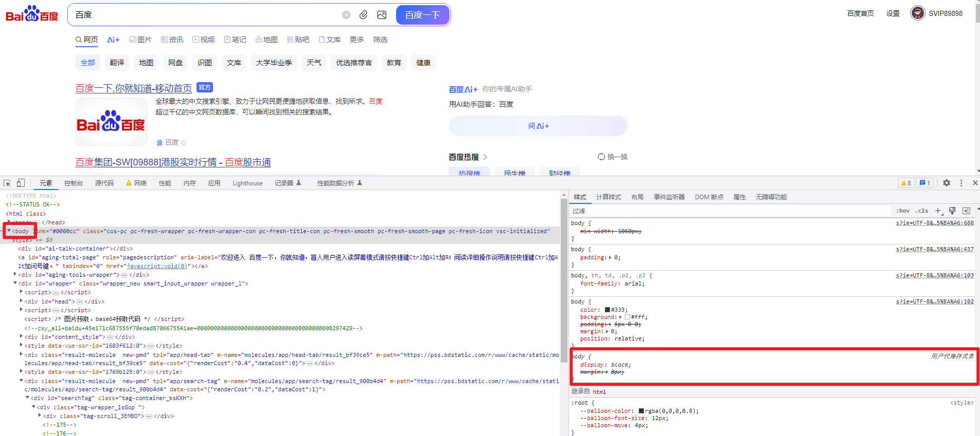Select the 图片 search tab
The height and width of the screenshot is (436, 980).
click(x=141, y=40)
